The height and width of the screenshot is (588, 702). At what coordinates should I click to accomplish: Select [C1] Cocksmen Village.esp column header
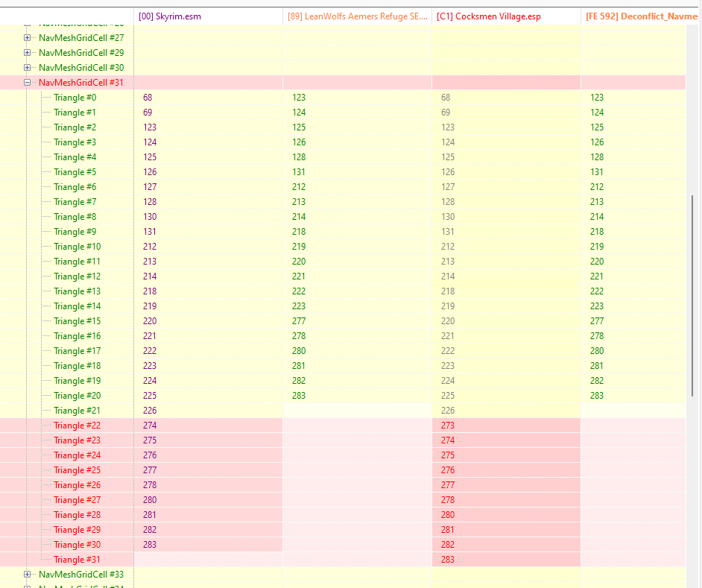coord(506,16)
